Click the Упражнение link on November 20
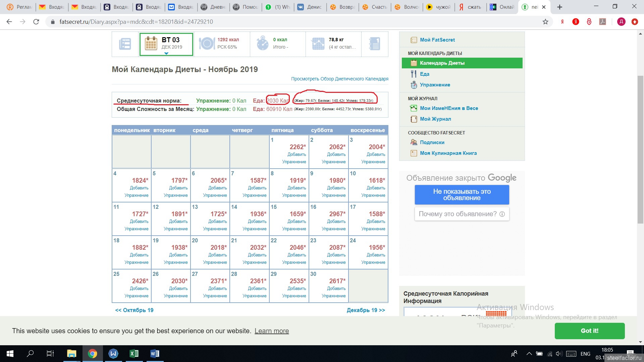The height and width of the screenshot is (362, 644). coord(215,262)
